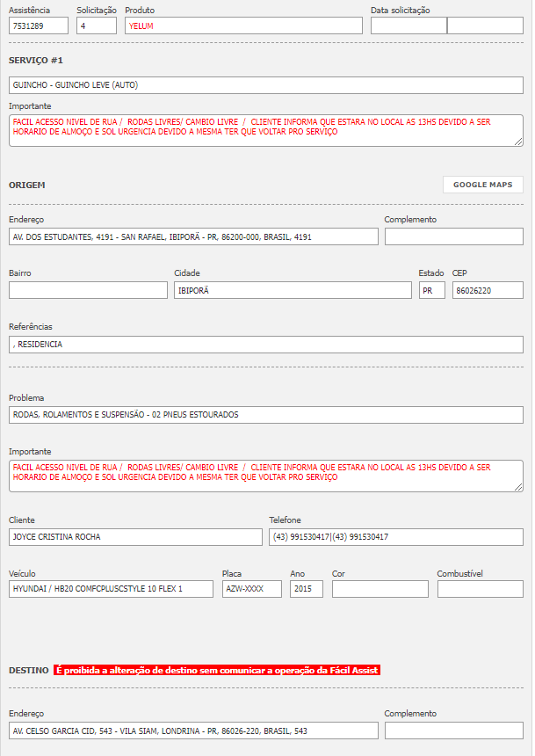Screen dimensions: 535x756
Task: Click the Veículo label
Action: click(22, 573)
